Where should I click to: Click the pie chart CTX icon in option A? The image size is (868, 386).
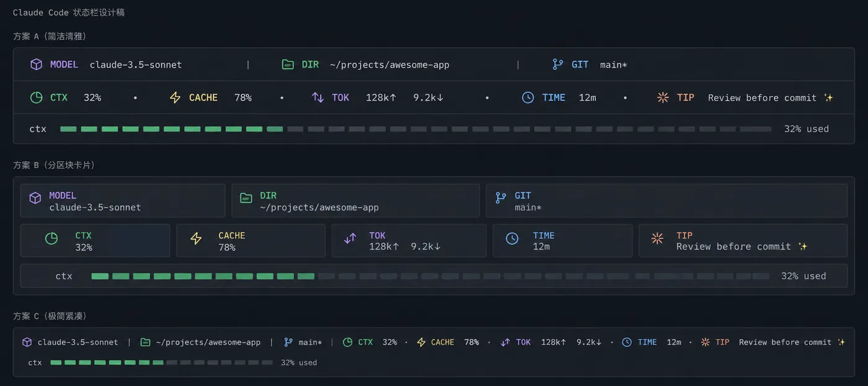point(37,97)
